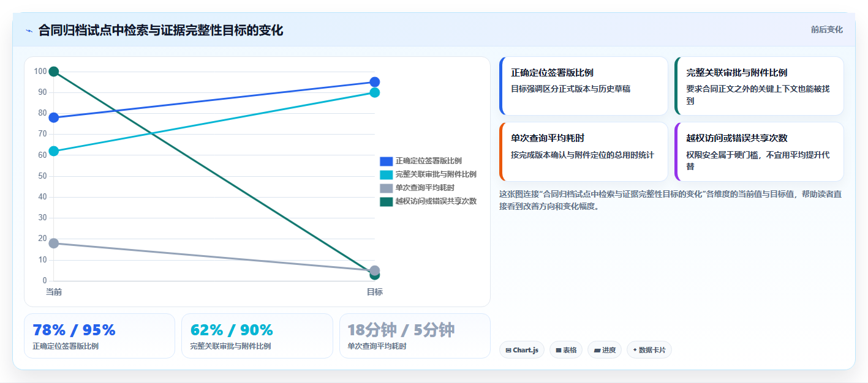Screen dimensions: 868x383
Task: Click legend text 完整关联审批与附件比例
Action: point(436,174)
